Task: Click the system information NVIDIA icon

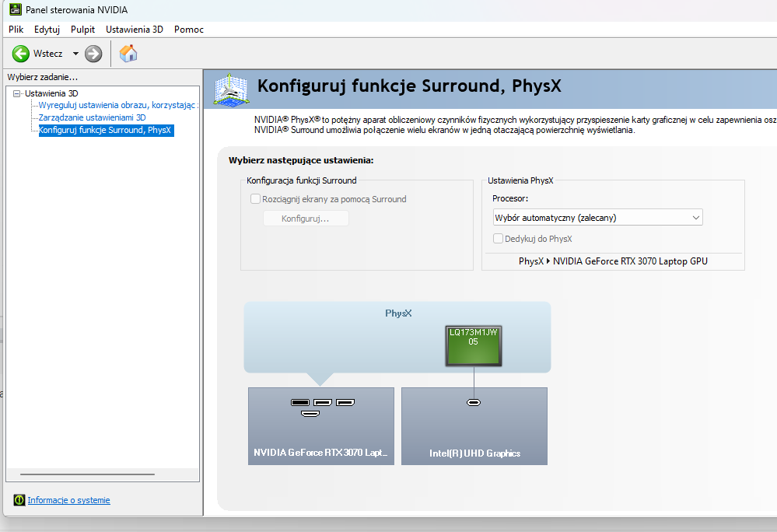Action: 19,500
